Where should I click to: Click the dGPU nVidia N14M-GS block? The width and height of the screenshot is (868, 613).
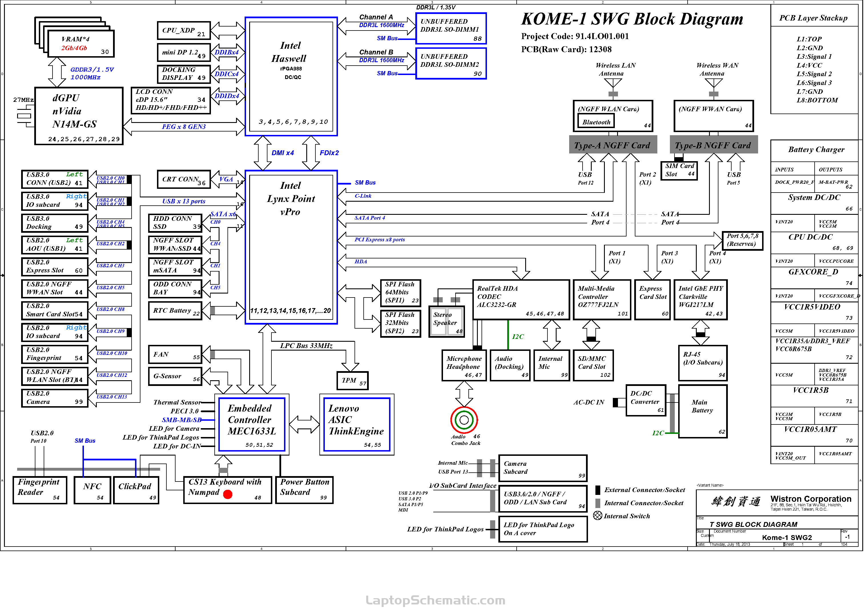pos(79,116)
